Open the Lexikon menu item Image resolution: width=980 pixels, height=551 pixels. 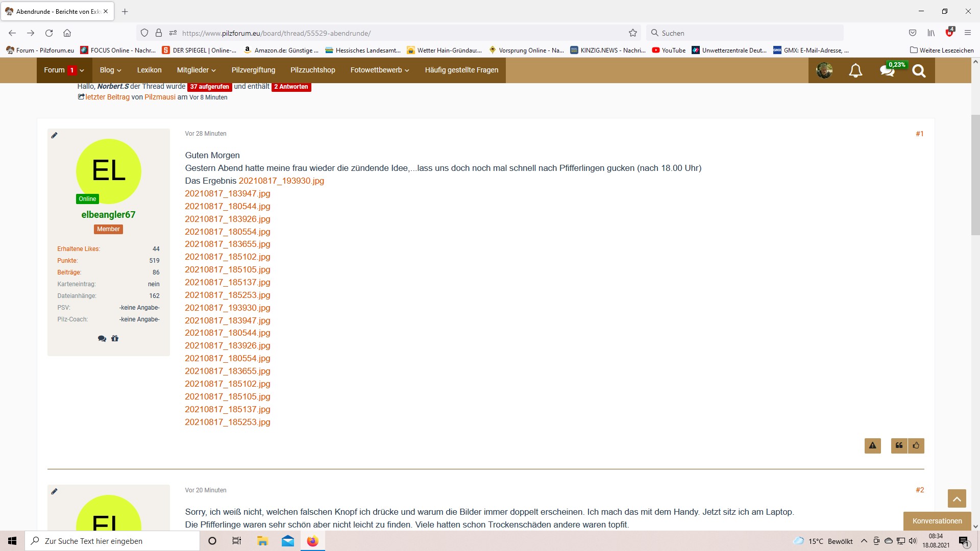149,70
